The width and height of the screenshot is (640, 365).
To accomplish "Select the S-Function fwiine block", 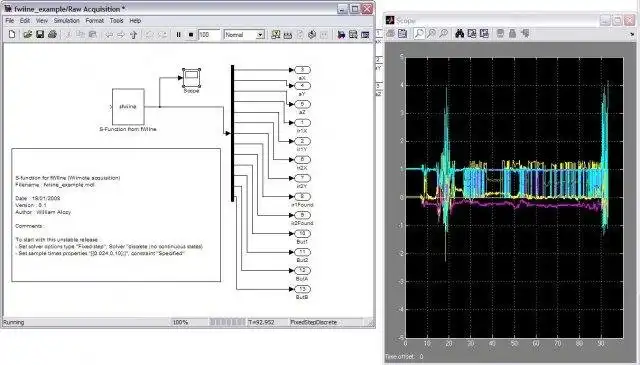I will click(128, 107).
